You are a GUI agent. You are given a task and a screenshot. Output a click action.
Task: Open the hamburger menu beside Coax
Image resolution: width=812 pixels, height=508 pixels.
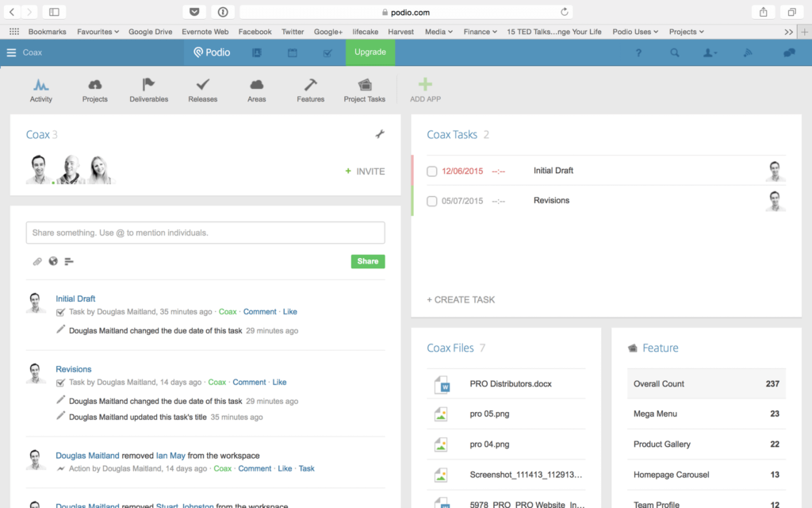[11, 53]
